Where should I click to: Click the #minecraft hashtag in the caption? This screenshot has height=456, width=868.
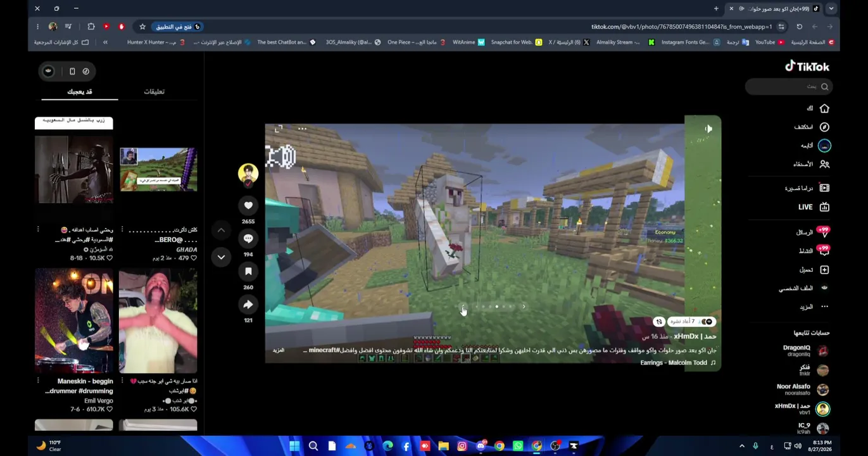tap(324, 350)
